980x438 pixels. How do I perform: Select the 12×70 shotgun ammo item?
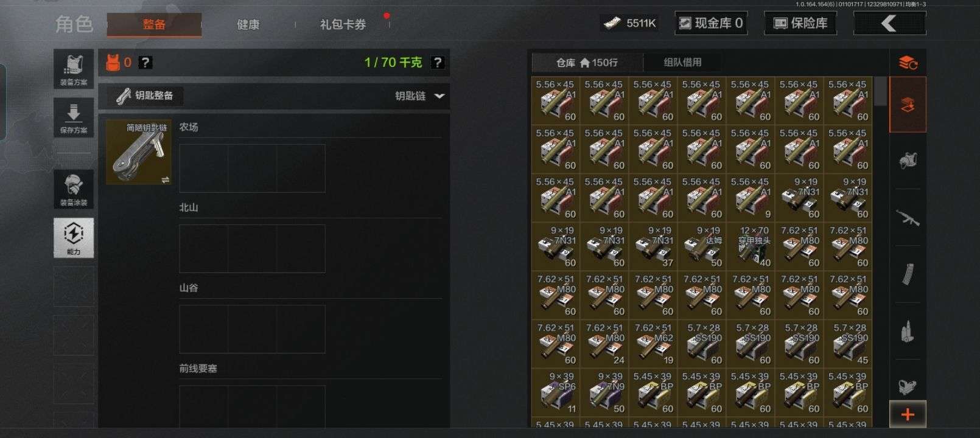tap(751, 246)
